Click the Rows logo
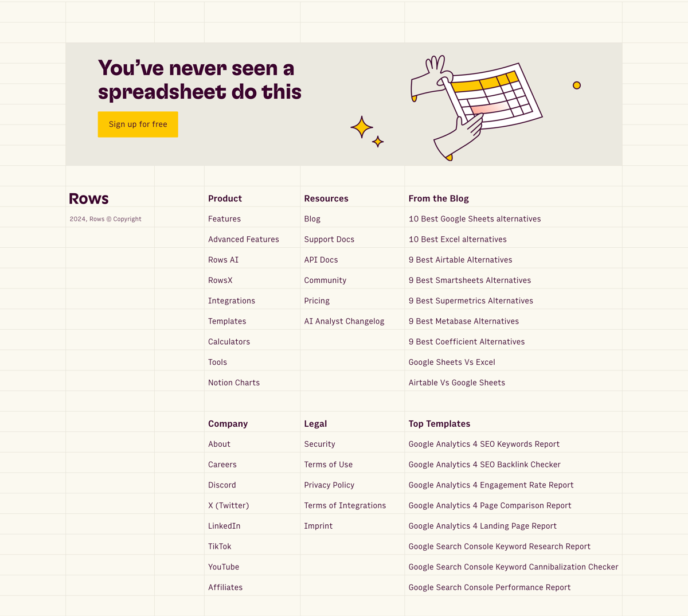The image size is (688, 616). tap(88, 198)
